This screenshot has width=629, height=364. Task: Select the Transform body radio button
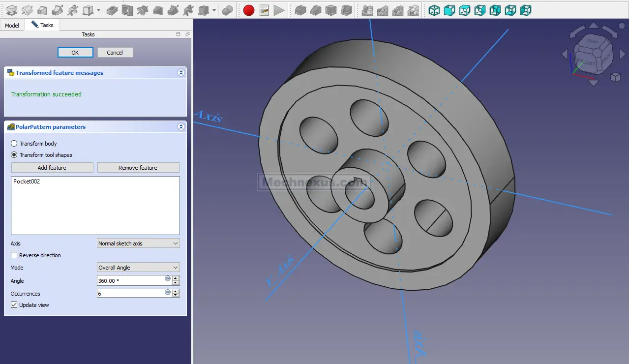[14, 144]
